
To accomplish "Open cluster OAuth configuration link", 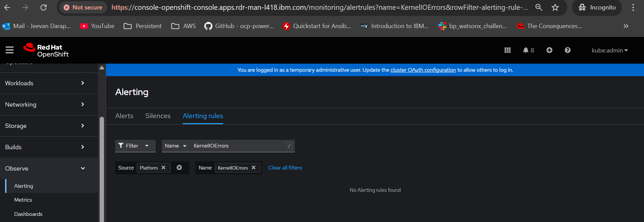I will [x=423, y=70].
